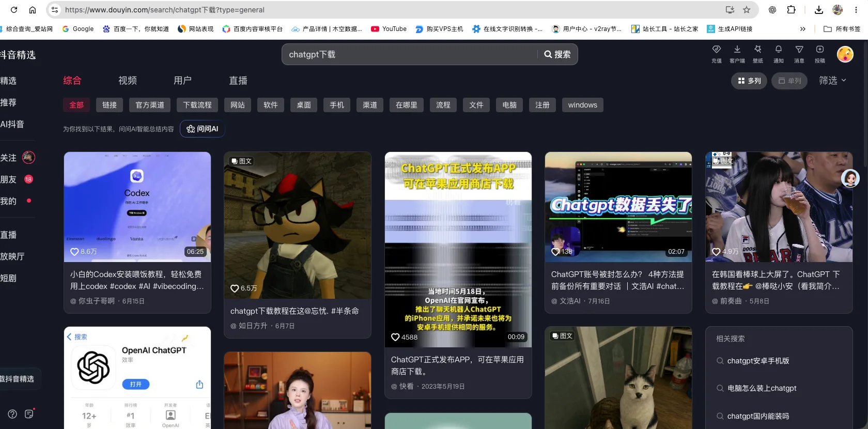Click the help question-mark icon at the bottom left

click(x=12, y=414)
